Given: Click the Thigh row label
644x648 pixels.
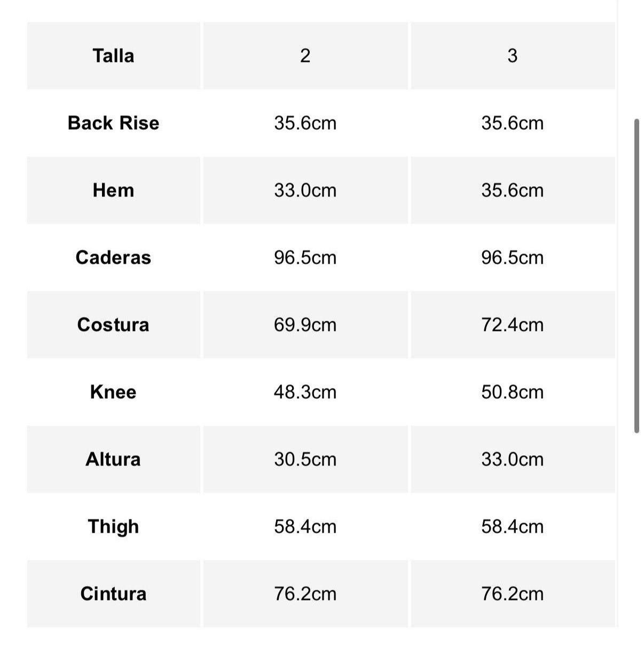Looking at the screenshot, I should coord(113,526).
